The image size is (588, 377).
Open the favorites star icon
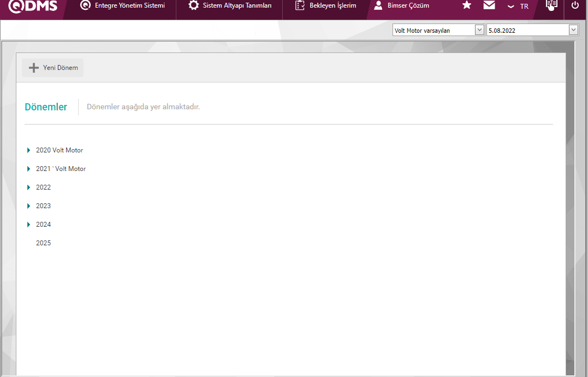coord(466,5)
